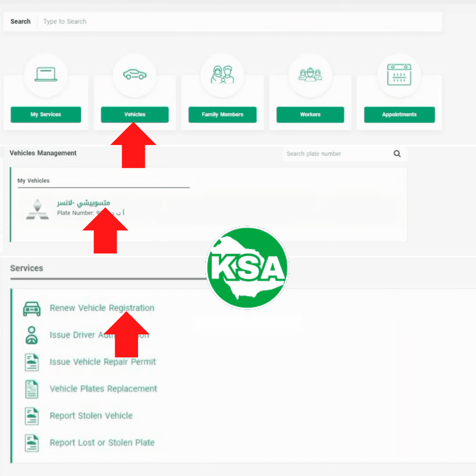
Task: Click the laptop icon above My Services
Action: click(46, 75)
